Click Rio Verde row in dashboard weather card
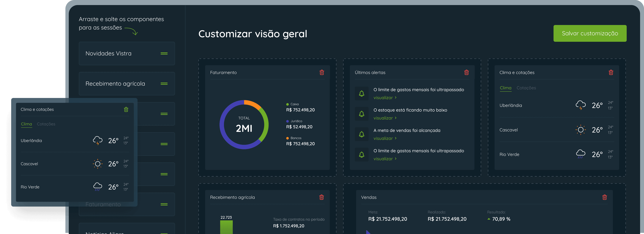The width and height of the screenshot is (644, 234). [556, 155]
